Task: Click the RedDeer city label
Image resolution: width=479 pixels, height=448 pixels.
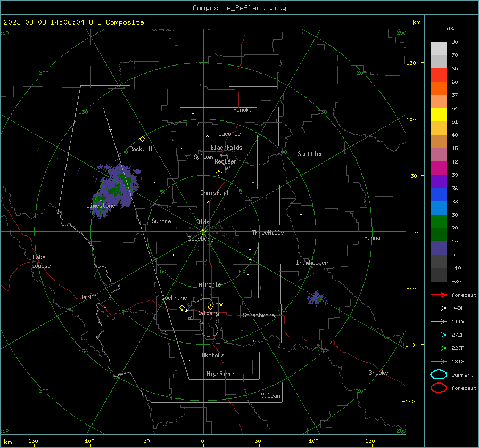Action: [x=226, y=161]
